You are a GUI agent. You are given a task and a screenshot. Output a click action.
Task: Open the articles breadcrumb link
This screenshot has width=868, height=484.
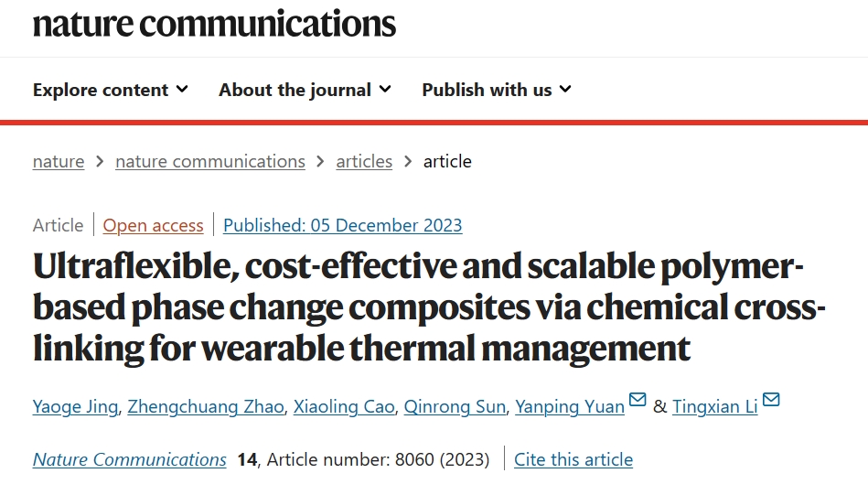(364, 161)
